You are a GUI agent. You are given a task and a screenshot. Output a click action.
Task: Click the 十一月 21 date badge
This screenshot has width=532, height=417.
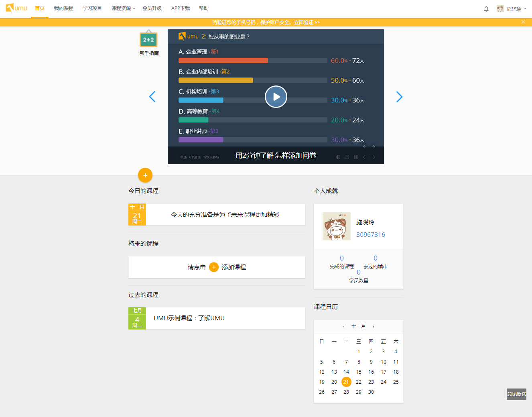coord(137,214)
